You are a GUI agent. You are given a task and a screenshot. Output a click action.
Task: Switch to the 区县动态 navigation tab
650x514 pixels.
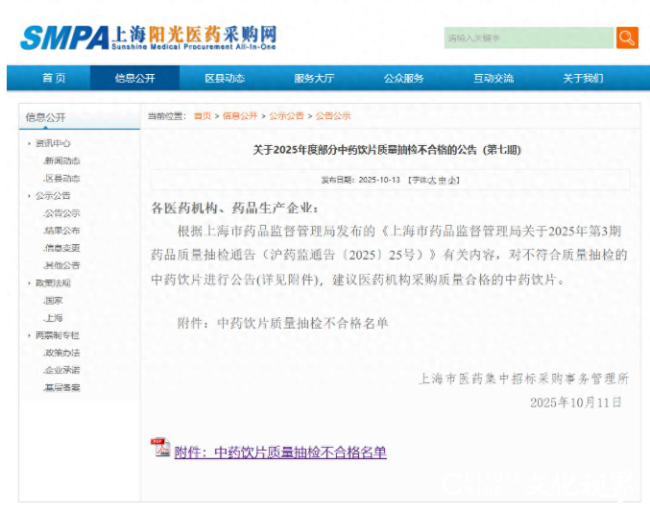[224, 78]
